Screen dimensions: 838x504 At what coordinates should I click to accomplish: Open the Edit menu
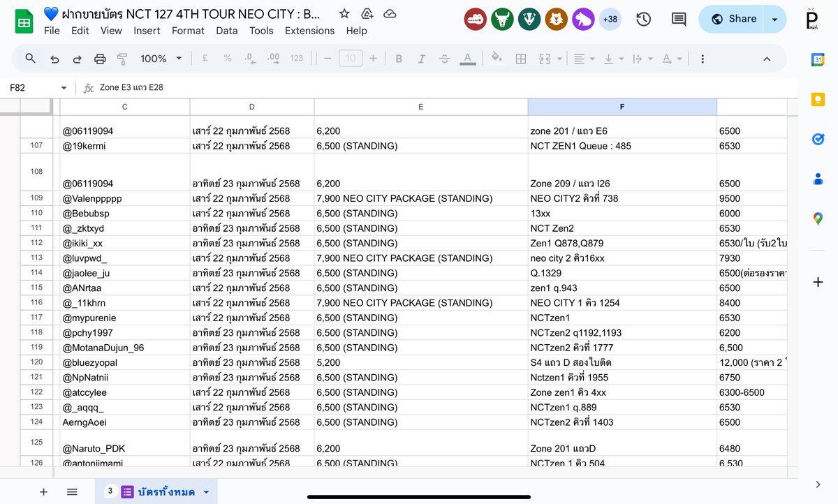[80, 31]
